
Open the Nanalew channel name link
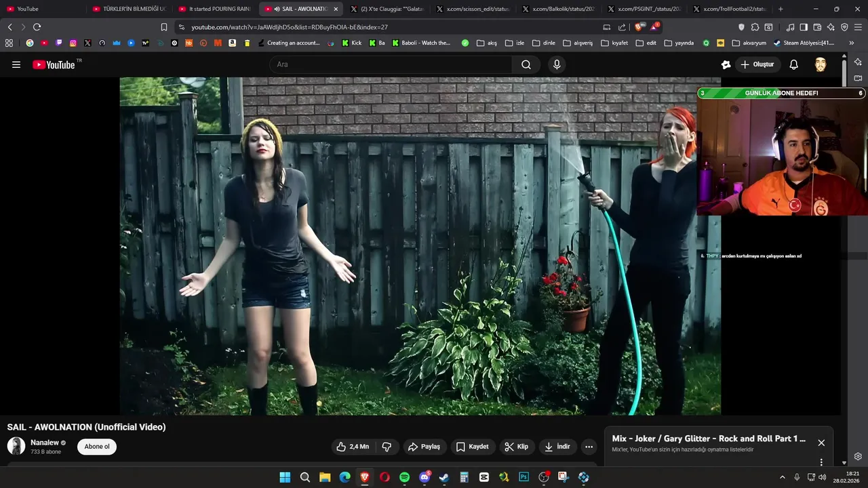coord(45,443)
